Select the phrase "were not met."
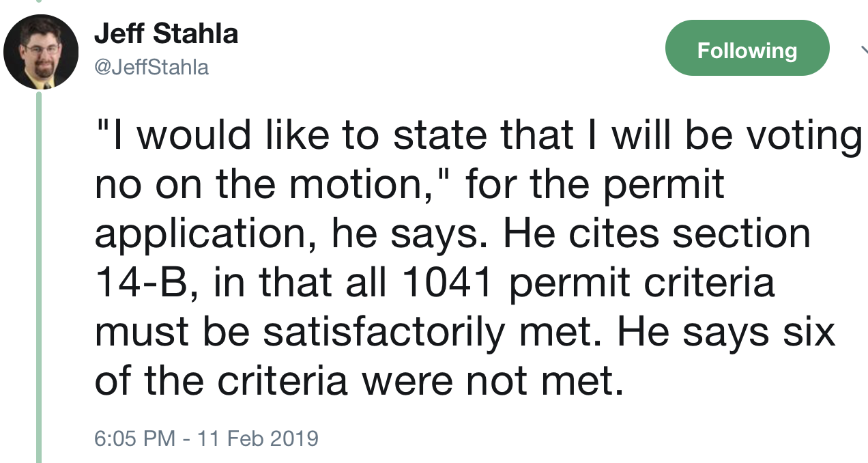This screenshot has width=868, height=463. [x=493, y=382]
